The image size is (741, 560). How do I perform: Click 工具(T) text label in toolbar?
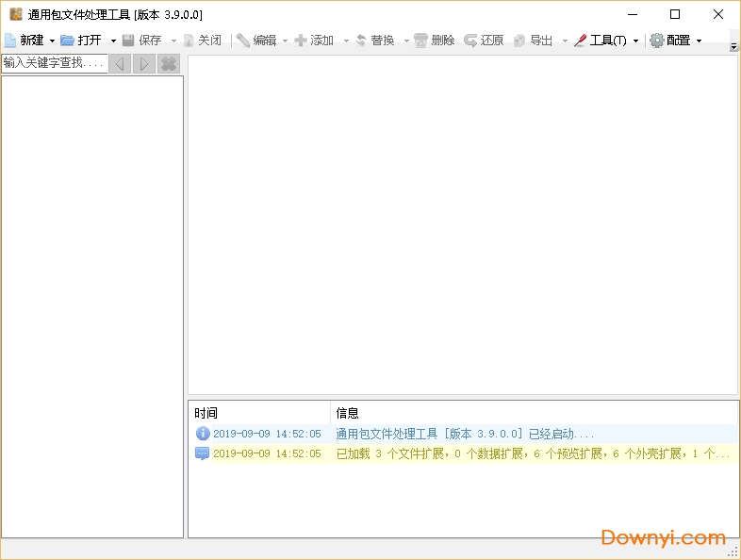[608, 41]
